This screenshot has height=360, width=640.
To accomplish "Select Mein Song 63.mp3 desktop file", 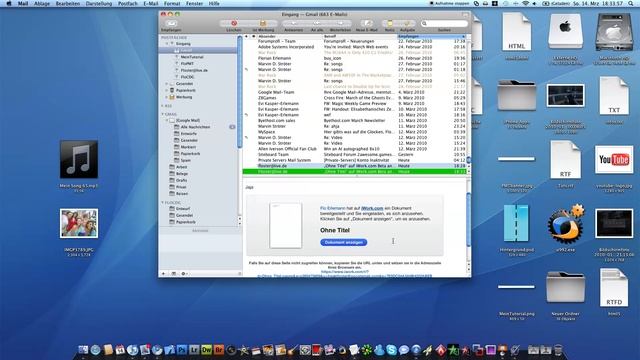I will [x=79, y=160].
